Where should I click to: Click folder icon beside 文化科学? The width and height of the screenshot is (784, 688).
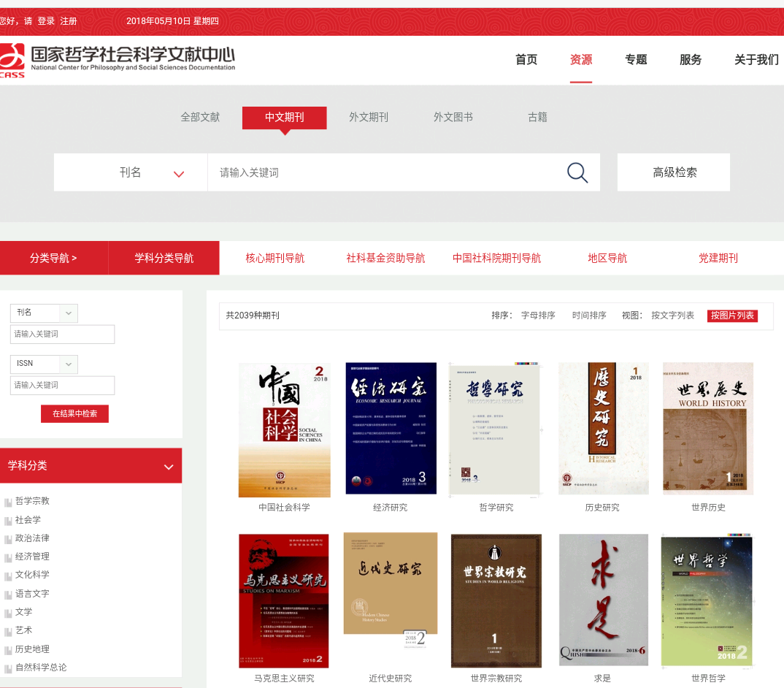[8, 576]
